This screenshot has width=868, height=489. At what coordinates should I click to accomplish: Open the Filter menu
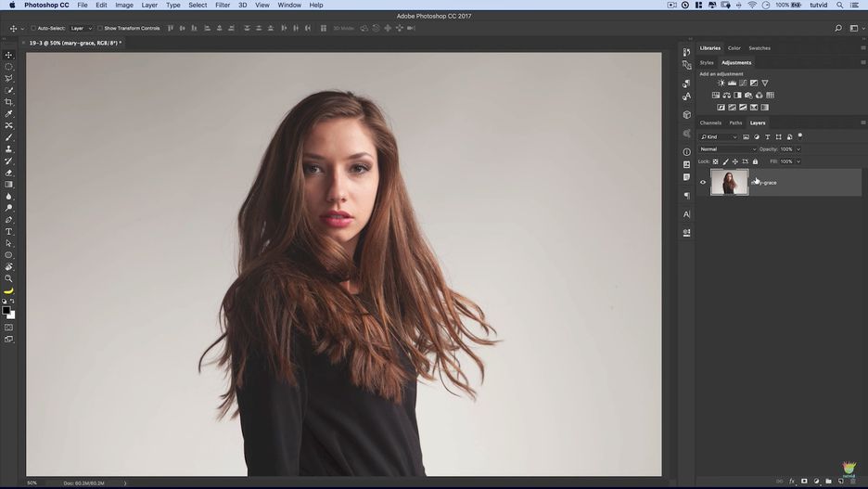click(x=223, y=5)
